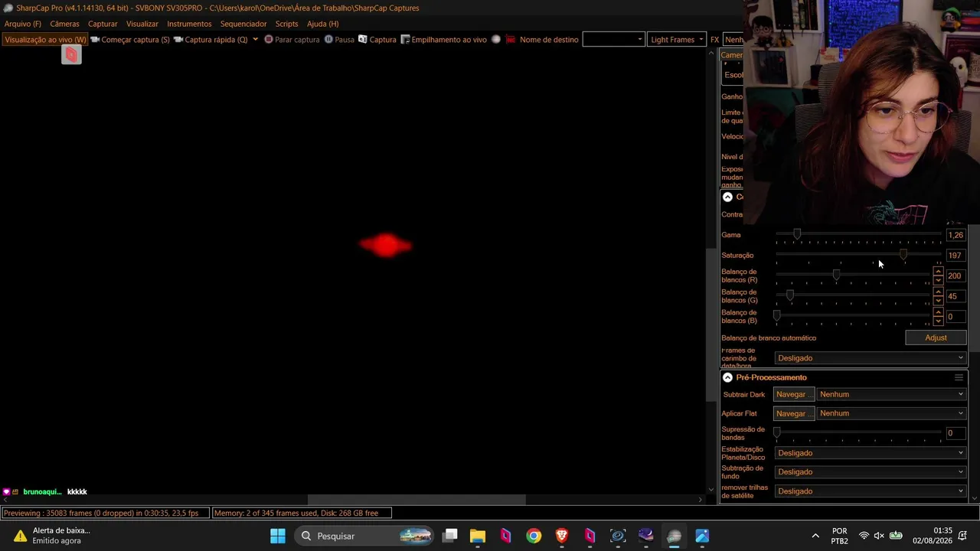Open the timestamp frames Desligado dropdown

871,358
